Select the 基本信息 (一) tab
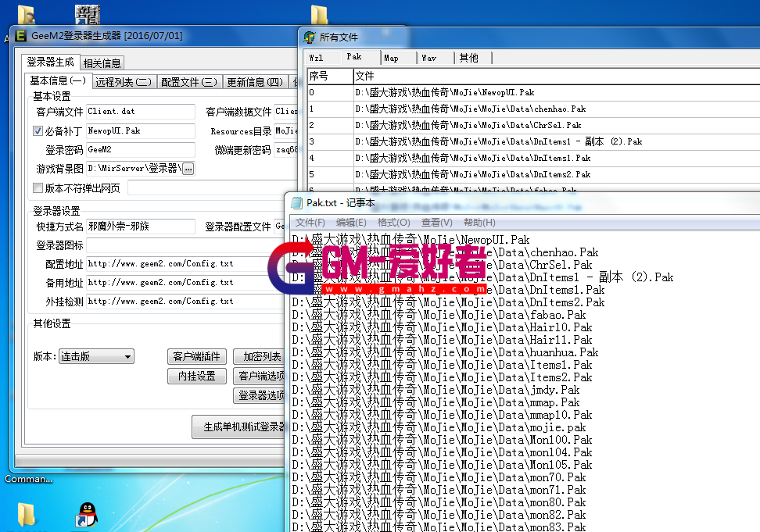Image resolution: width=760 pixels, height=532 pixels. [58, 80]
